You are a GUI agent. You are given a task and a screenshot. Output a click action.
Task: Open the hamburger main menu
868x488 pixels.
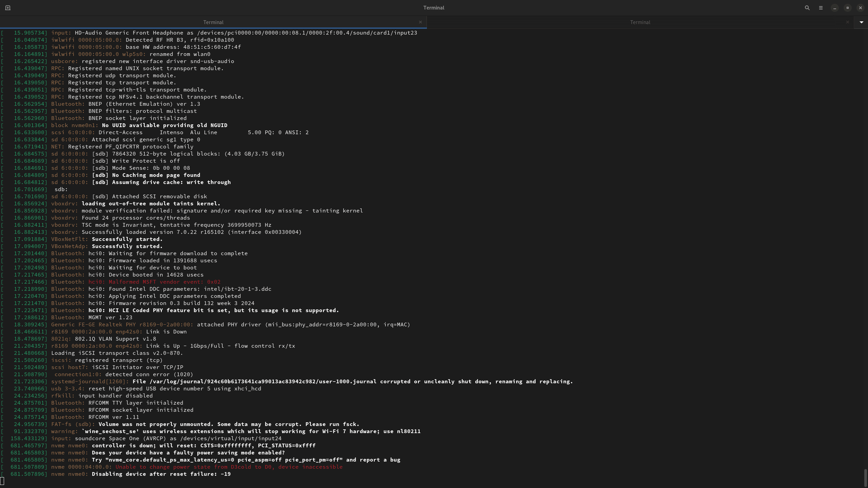(821, 8)
